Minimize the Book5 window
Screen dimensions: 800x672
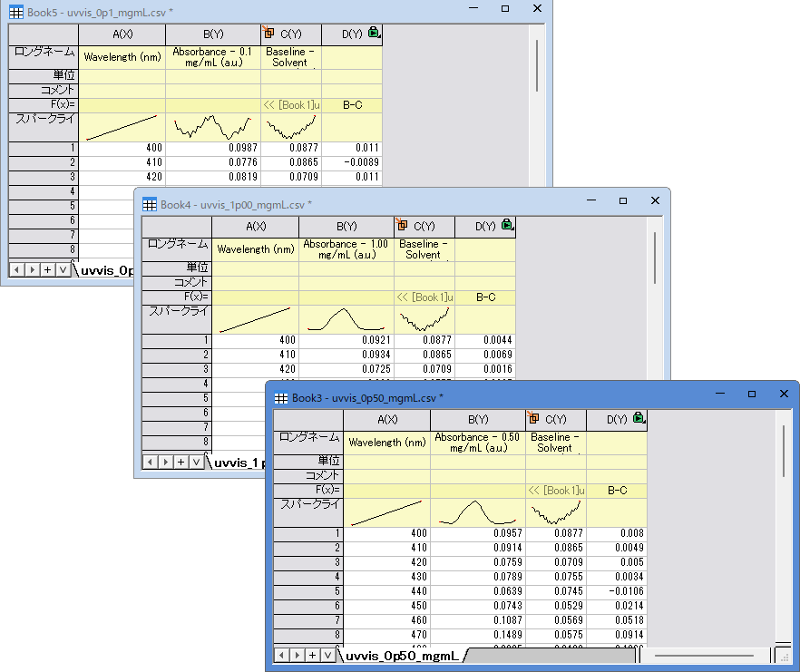coord(473,8)
